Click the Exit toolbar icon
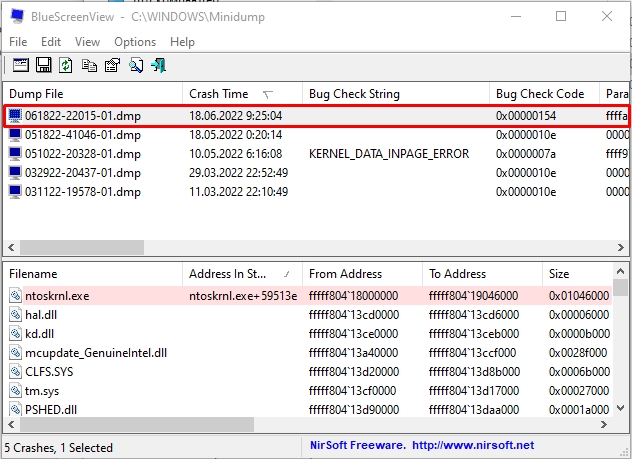This screenshot has width=632, height=459. 158,65
